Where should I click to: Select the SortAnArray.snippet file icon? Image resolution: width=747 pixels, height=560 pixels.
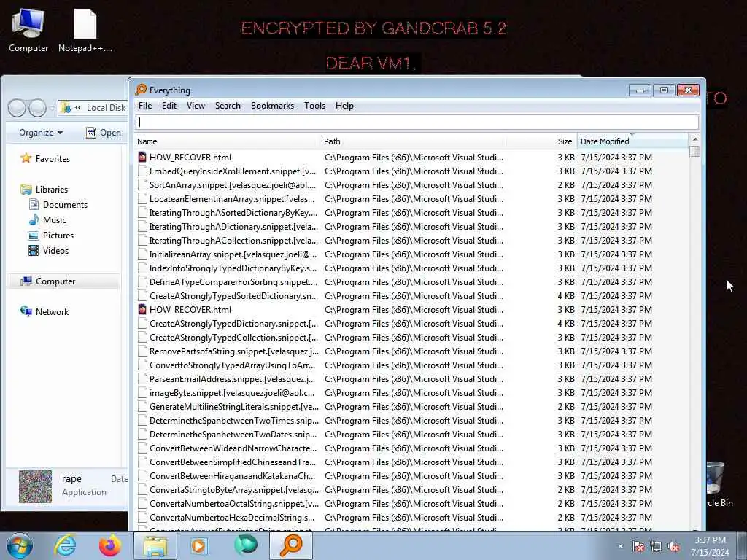click(142, 184)
